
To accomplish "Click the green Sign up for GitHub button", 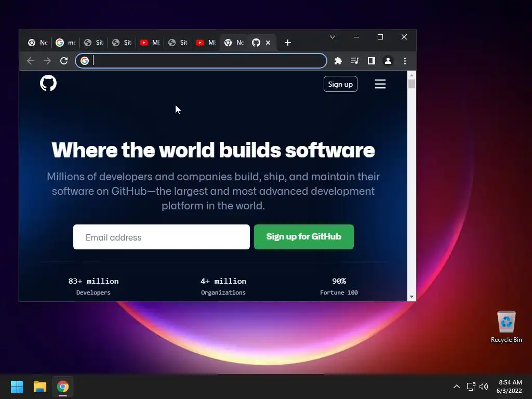I will [303, 237].
